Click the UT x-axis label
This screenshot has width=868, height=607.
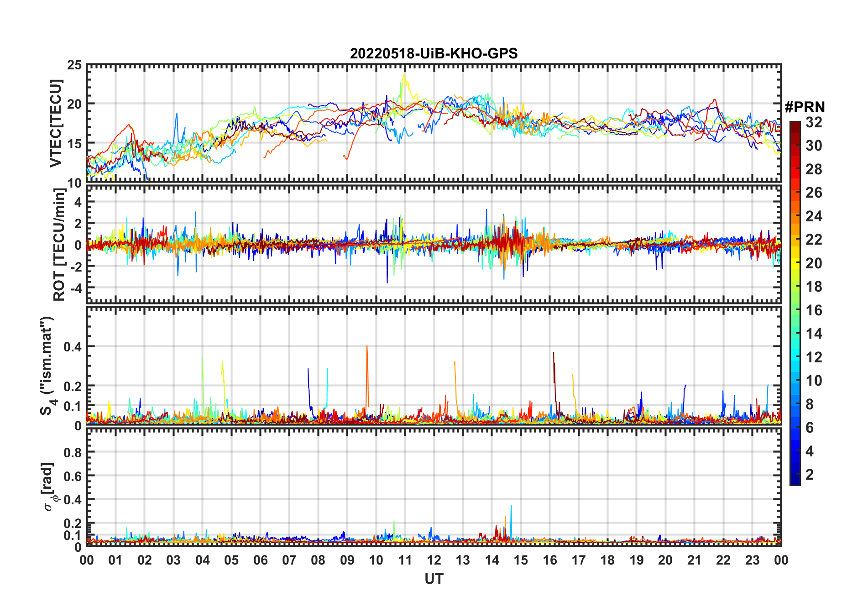tap(434, 579)
